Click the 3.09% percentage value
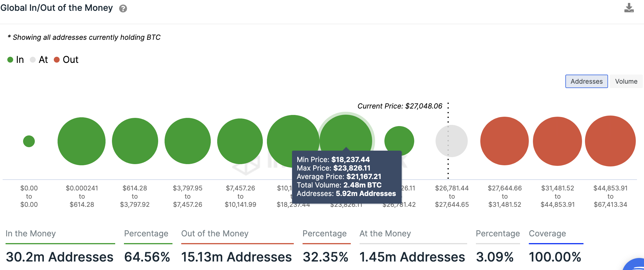Image resolution: width=644 pixels, height=270 pixels. coord(495,257)
